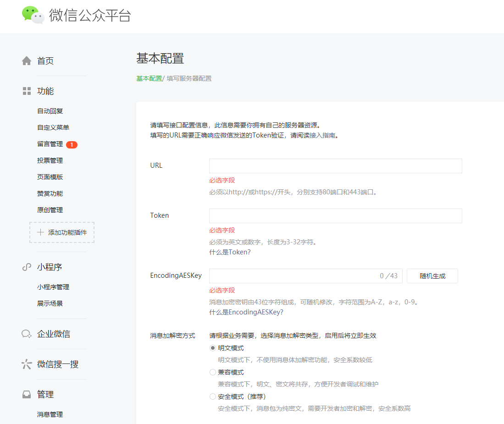Focus the URL input field

click(x=335, y=166)
